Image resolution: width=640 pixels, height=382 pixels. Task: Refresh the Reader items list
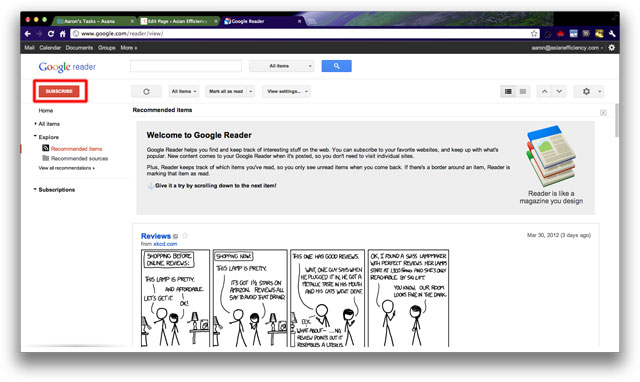(x=146, y=91)
